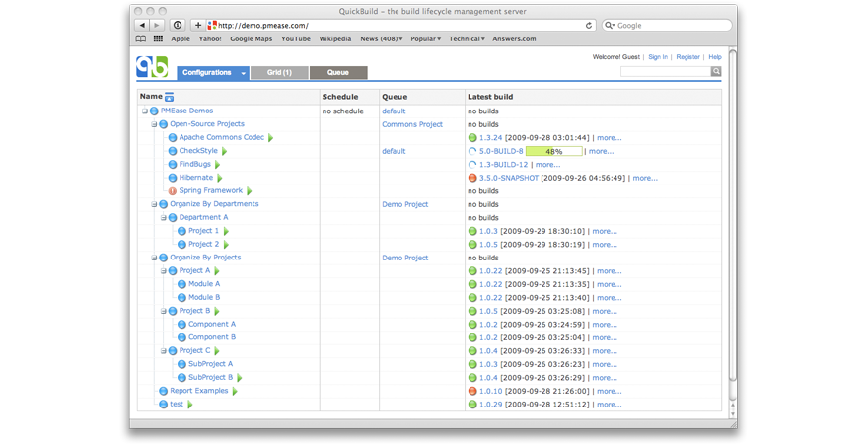
Task: Click the page vertical scrollbar
Action: (x=732, y=216)
